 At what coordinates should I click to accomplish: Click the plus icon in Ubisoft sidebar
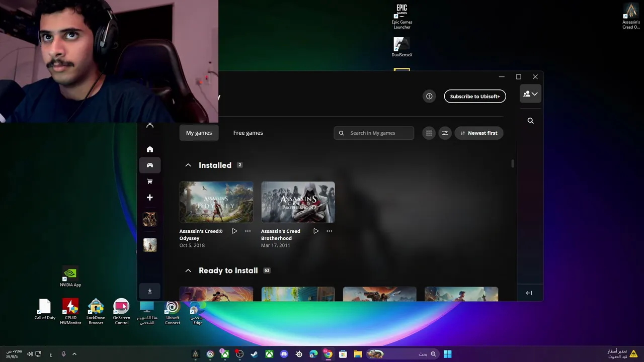(x=149, y=198)
